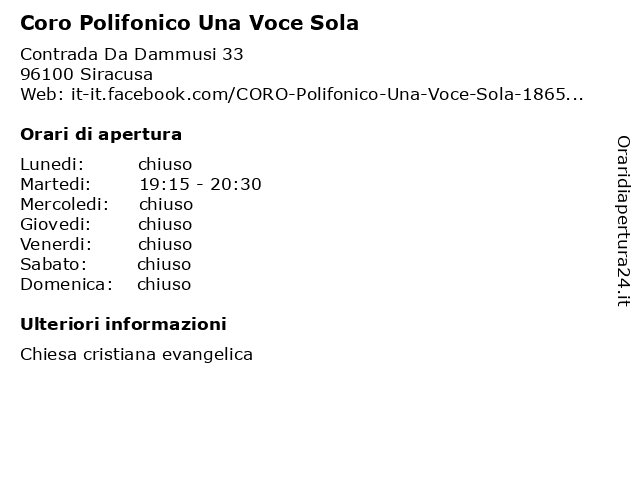Click the Venerdì day label
The image size is (640, 480).
pyautogui.click(x=56, y=244)
